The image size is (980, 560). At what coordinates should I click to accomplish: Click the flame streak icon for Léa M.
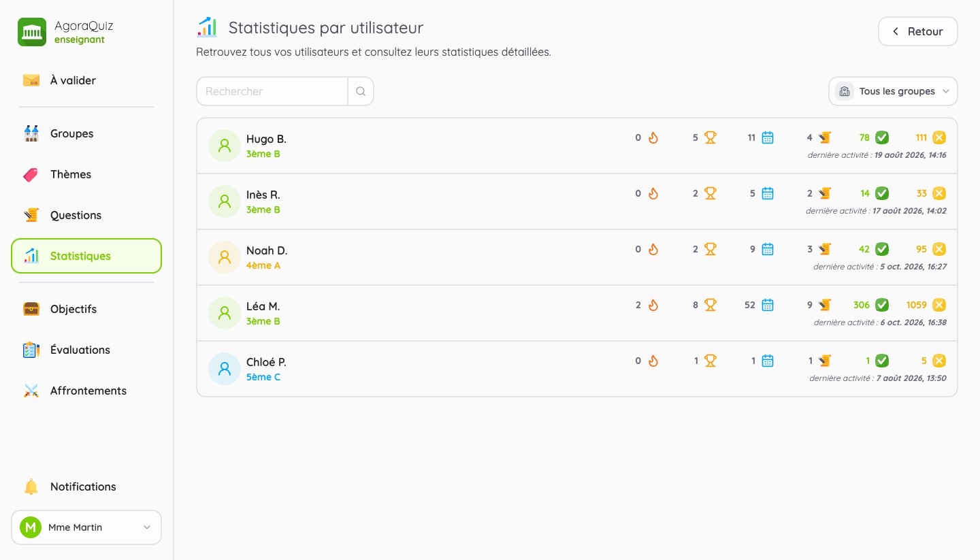coord(653,305)
